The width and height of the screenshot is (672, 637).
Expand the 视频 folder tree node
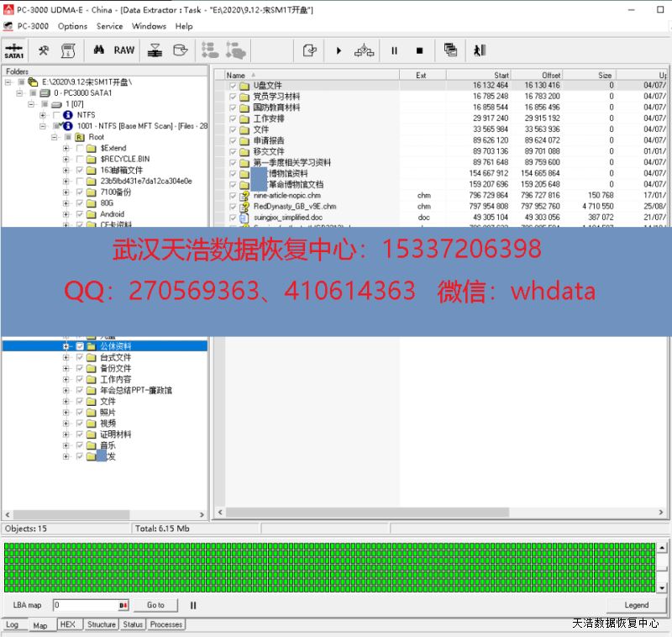coord(66,424)
